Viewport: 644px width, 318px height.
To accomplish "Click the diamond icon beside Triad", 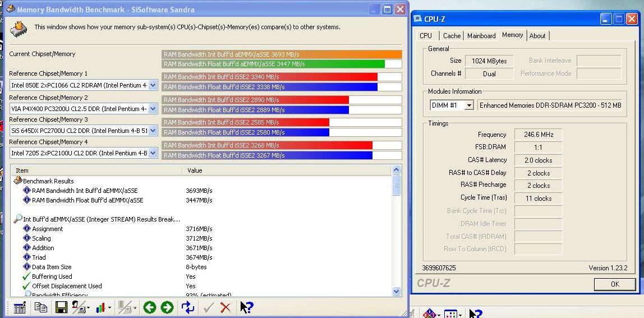I will (27, 257).
